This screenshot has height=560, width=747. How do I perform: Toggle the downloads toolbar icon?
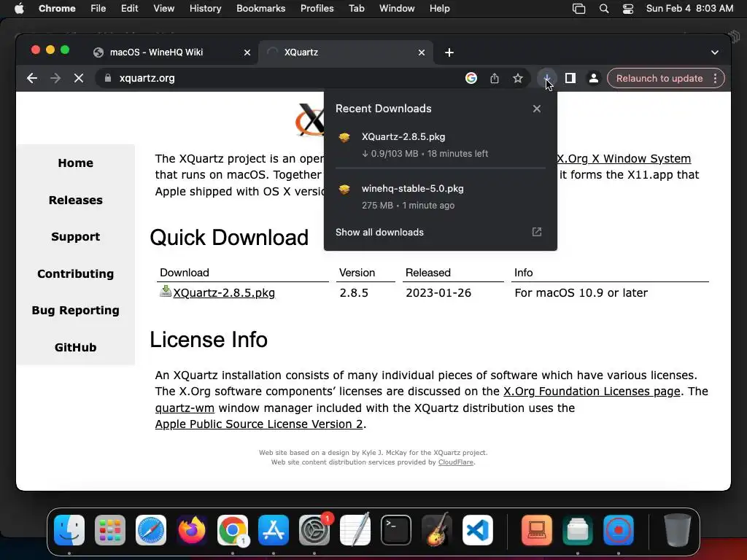click(547, 78)
